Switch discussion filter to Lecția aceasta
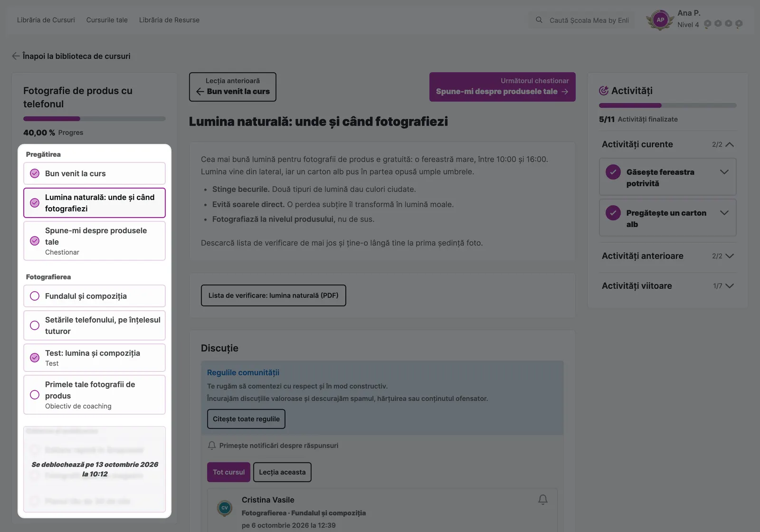The image size is (760, 532). pos(282,472)
